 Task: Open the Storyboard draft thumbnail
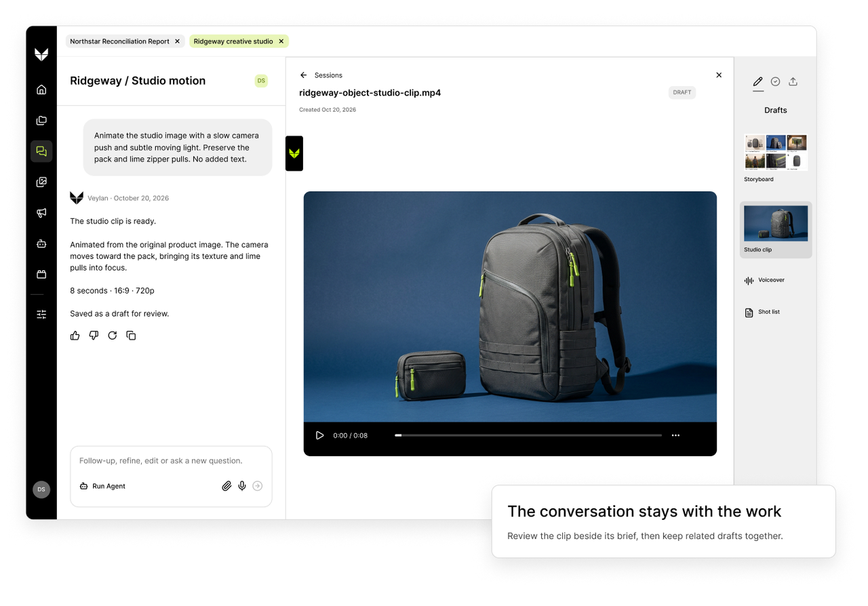point(776,152)
